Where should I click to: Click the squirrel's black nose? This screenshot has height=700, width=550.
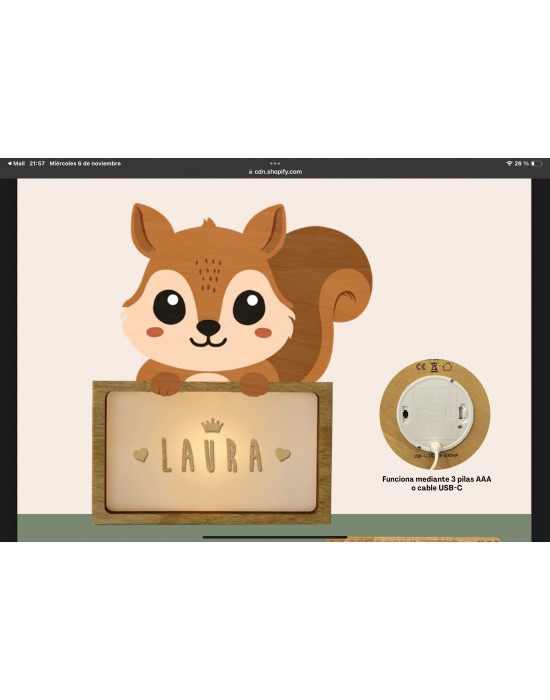point(208,328)
